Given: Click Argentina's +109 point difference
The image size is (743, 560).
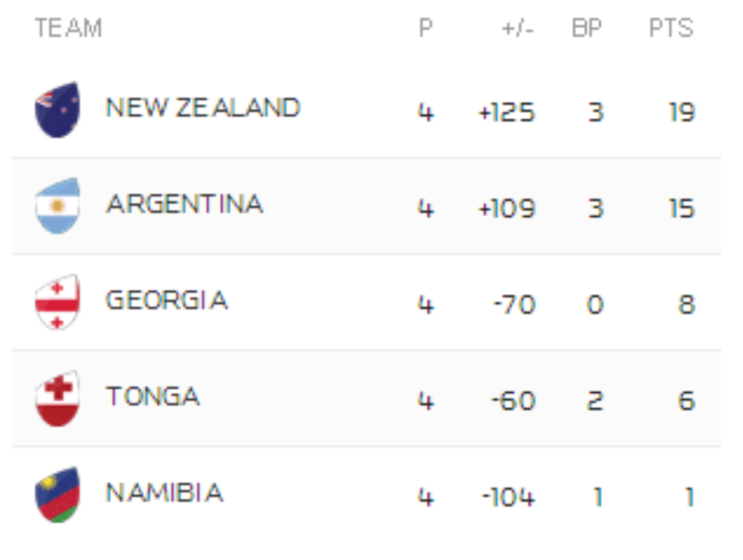Looking at the screenshot, I should tap(507, 209).
